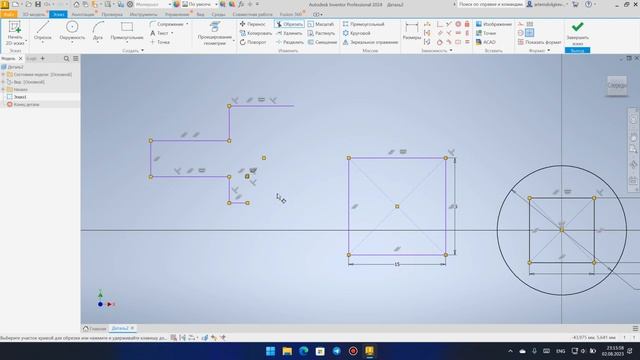Click the Смещение (Offset) tool
Screen dimensions: 640x360
tap(322, 42)
